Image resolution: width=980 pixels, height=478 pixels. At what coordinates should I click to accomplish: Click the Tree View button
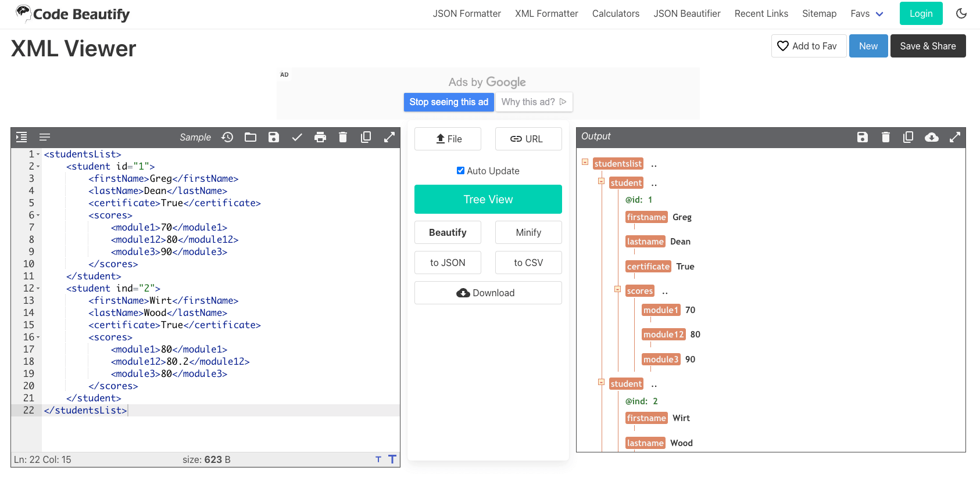(488, 199)
